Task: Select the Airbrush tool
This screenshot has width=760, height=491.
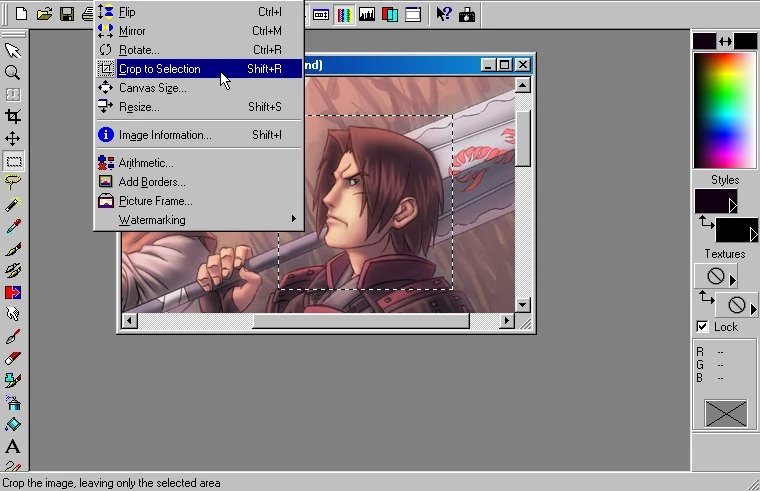Action: 13,402
